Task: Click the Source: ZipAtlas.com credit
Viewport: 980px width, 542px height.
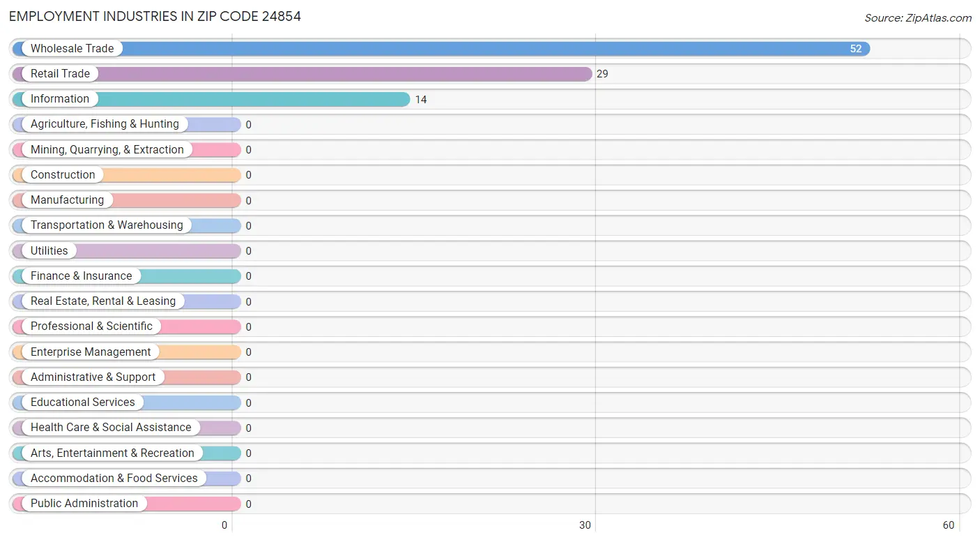Action: [x=918, y=18]
